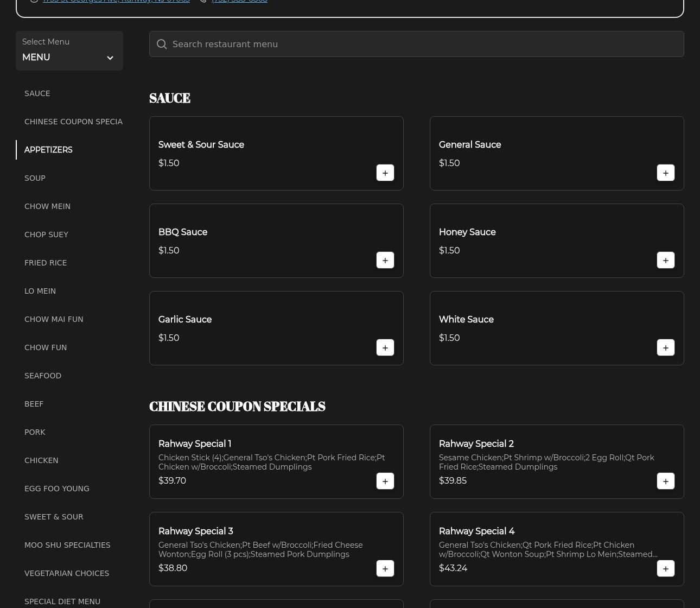Navigate to Vegetarian Choices category
Screen dimensions: 700x608
[x=67, y=573]
